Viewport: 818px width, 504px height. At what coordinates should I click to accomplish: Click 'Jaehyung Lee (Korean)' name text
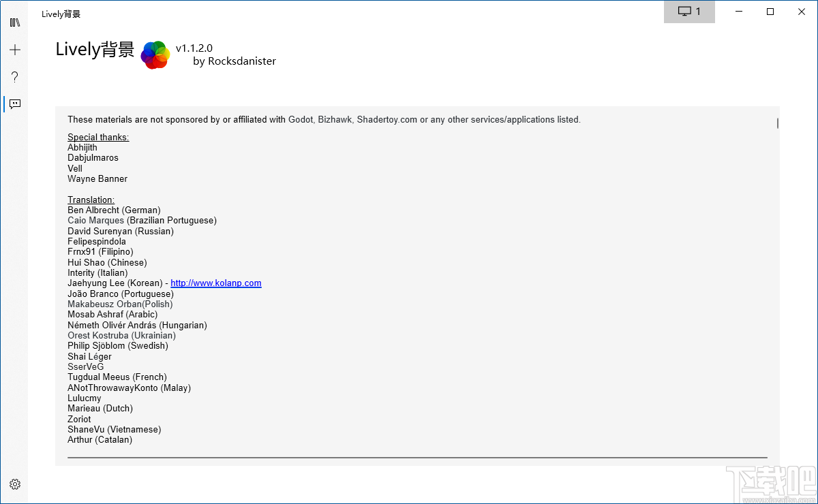(115, 283)
